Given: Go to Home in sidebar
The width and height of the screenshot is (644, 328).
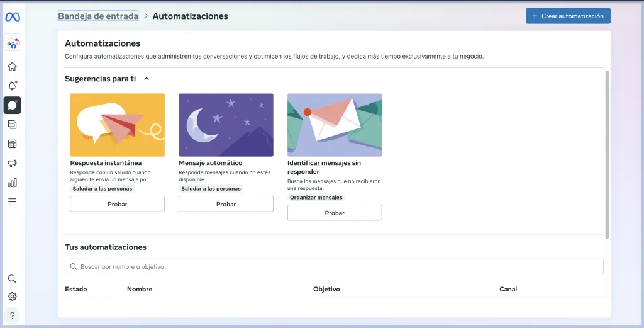Looking at the screenshot, I should (x=13, y=67).
